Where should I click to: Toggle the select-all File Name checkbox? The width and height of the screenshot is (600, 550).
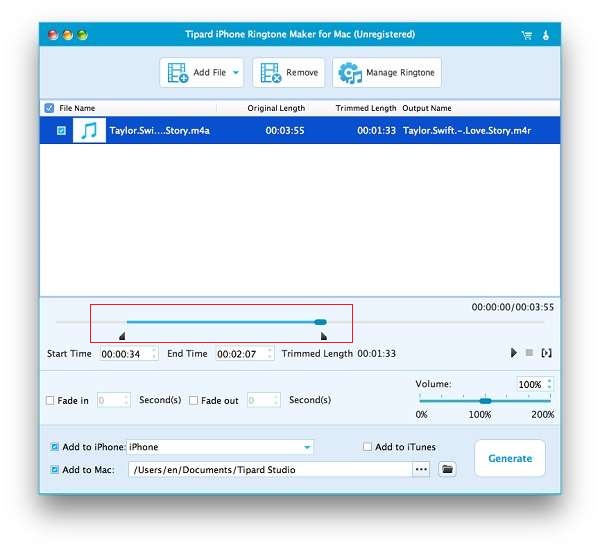(49, 108)
